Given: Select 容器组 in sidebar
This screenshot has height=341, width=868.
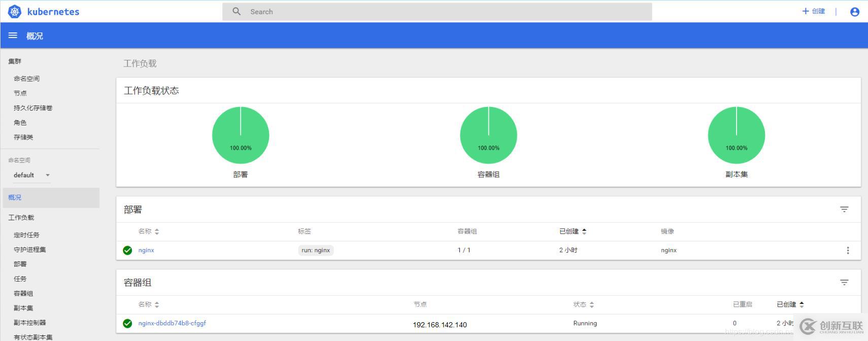Looking at the screenshot, I should 23,294.
